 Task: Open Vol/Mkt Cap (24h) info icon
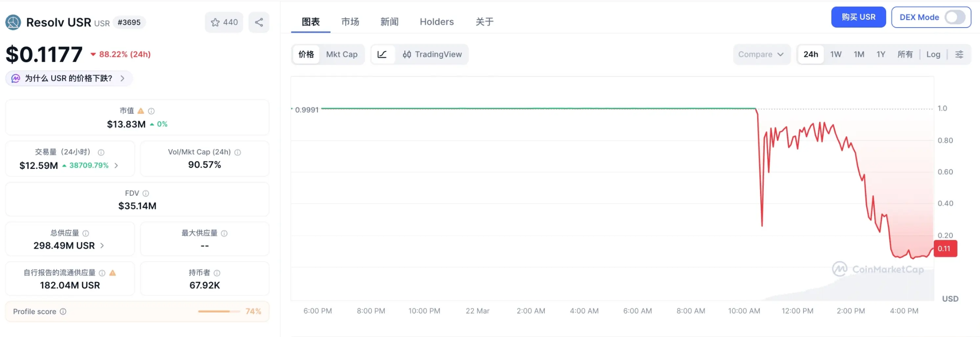click(238, 152)
